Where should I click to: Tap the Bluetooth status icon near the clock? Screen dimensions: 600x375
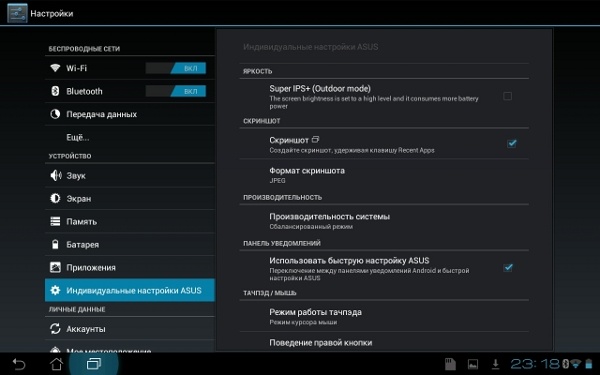pyautogui.click(x=566, y=364)
